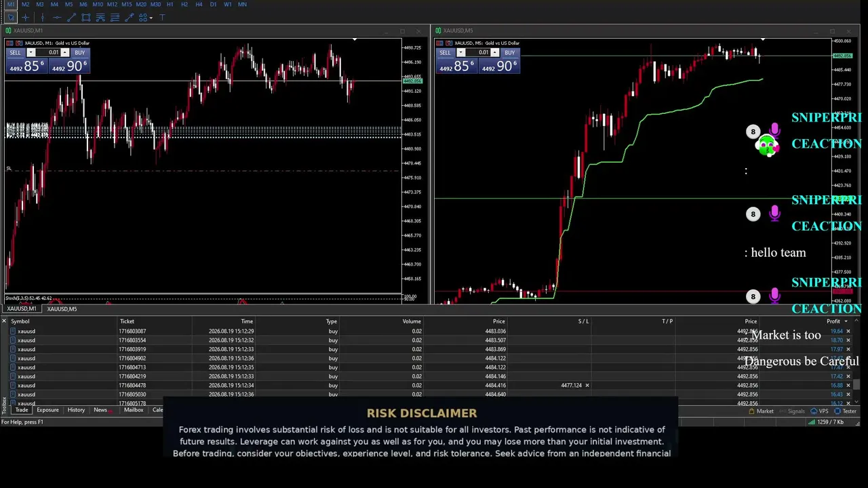Viewport: 868px width, 488px height.
Task: Open the News tab in Toolbox
Action: point(100,410)
